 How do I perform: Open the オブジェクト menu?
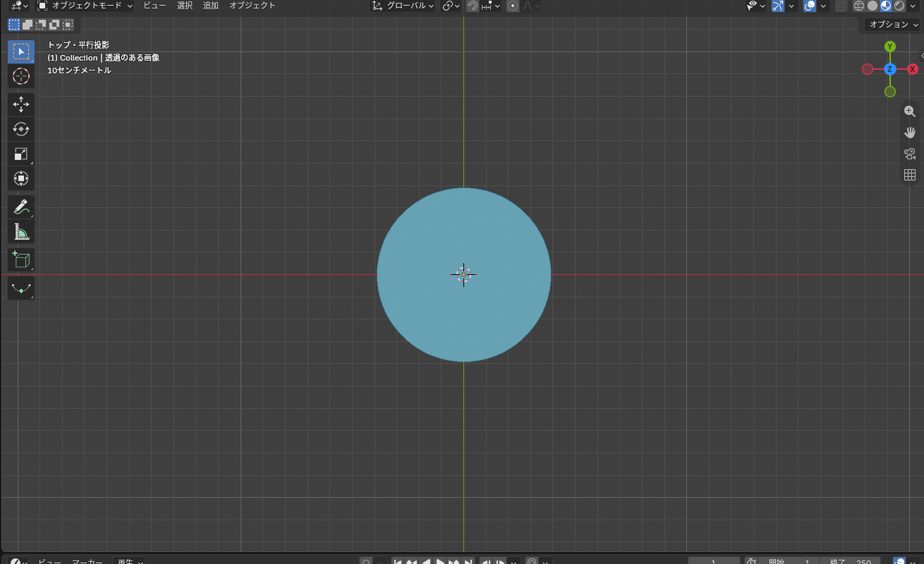[253, 6]
